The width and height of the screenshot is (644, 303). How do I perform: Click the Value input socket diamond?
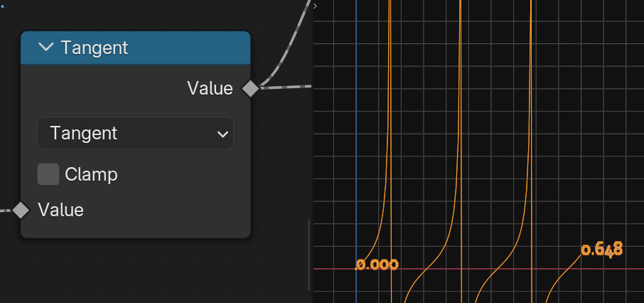click(x=21, y=210)
